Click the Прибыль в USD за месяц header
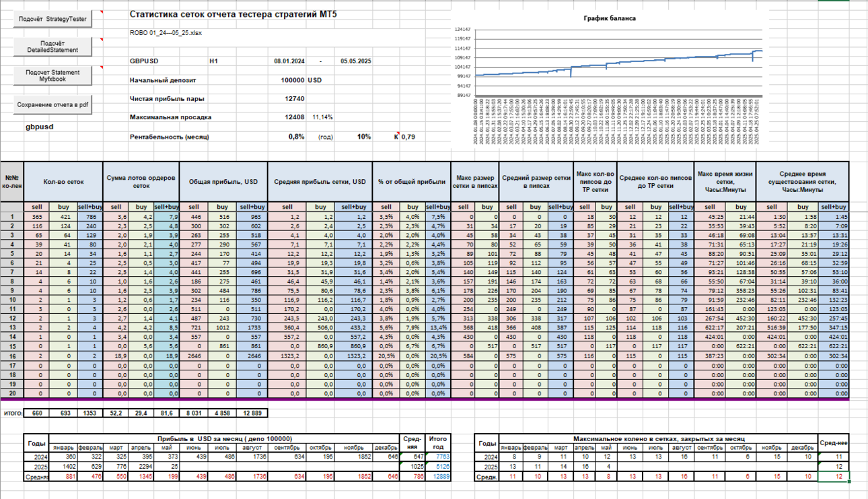This screenshot has width=868, height=499. tap(224, 437)
